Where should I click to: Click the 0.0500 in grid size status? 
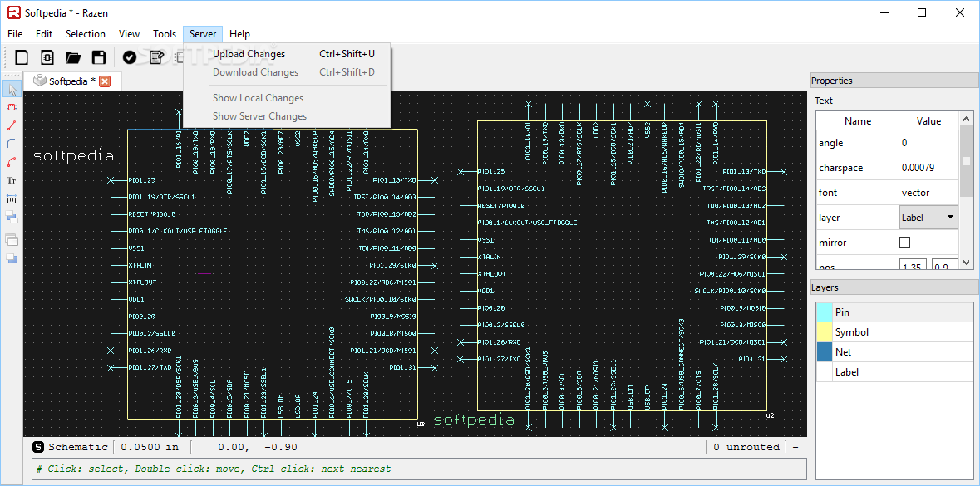coord(150,447)
